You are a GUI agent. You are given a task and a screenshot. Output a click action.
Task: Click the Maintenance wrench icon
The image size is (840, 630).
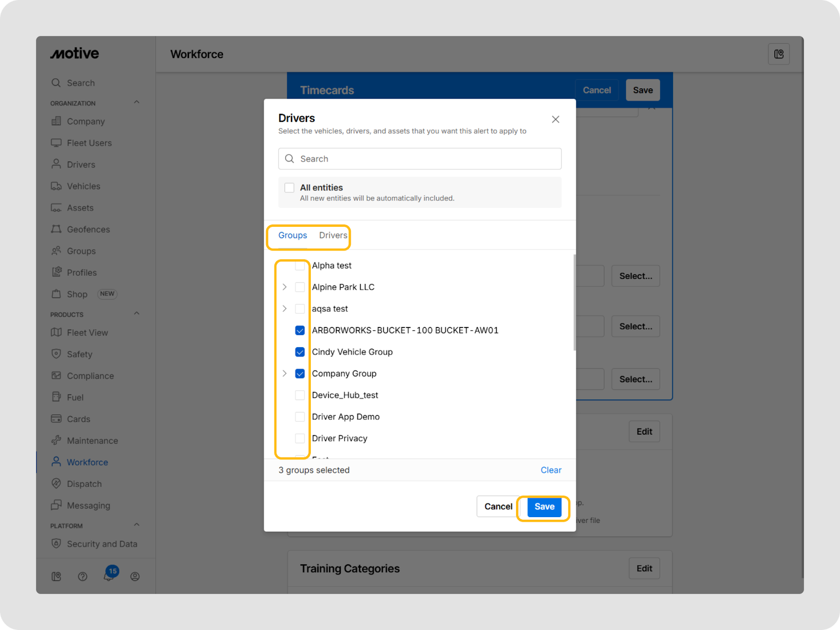click(x=56, y=440)
